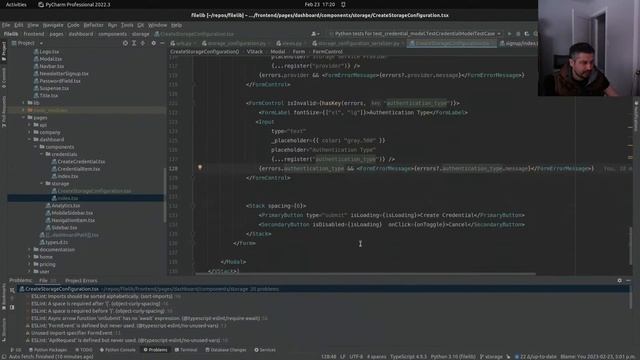The width and height of the screenshot is (640, 360).
Task: Click UTF-8 encoding in status bar
Action: (356, 356)
